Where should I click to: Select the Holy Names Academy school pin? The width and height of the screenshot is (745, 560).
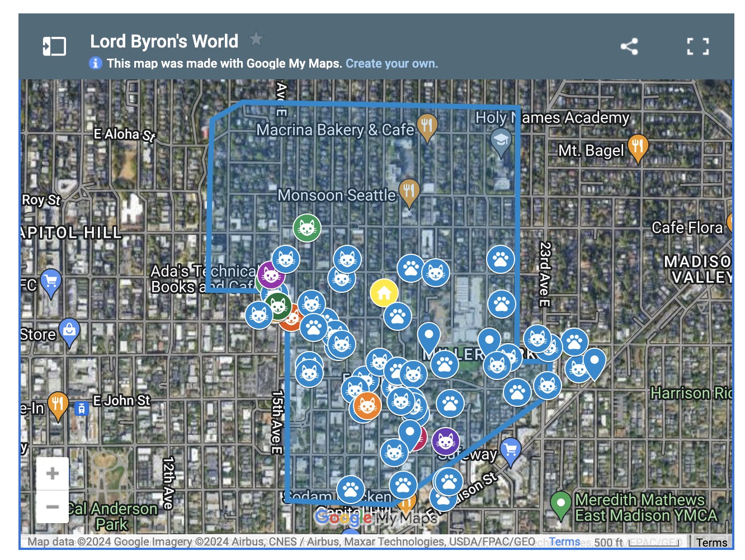tap(501, 140)
